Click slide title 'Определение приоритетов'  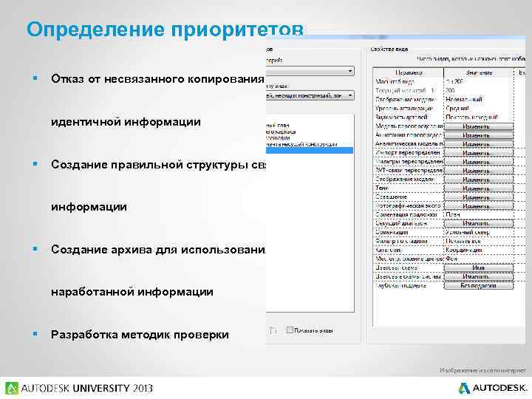pos(165,30)
